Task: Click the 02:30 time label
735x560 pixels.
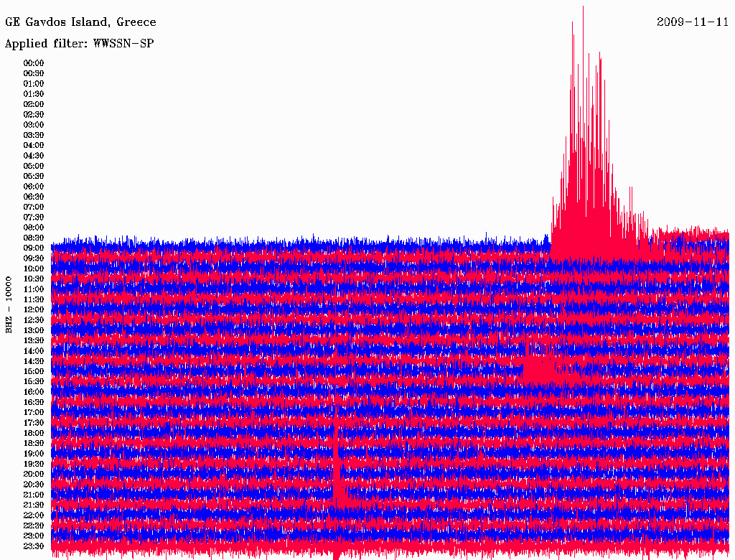Action: (34, 115)
